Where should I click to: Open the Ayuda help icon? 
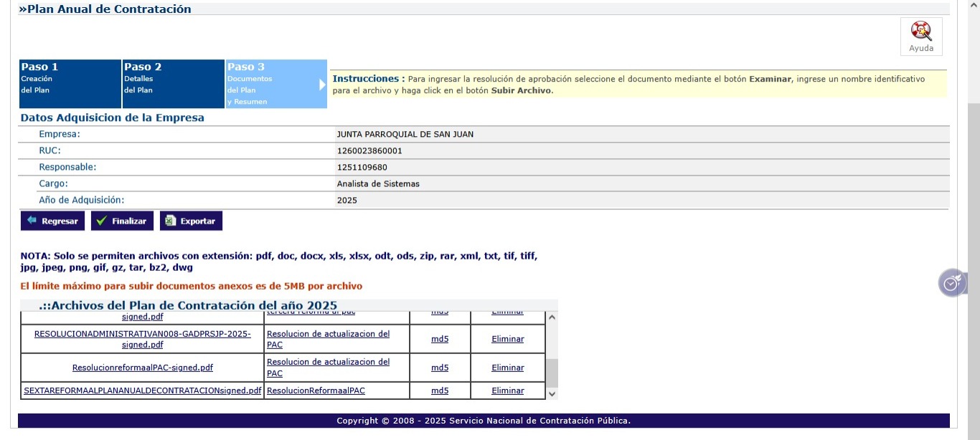(921, 32)
